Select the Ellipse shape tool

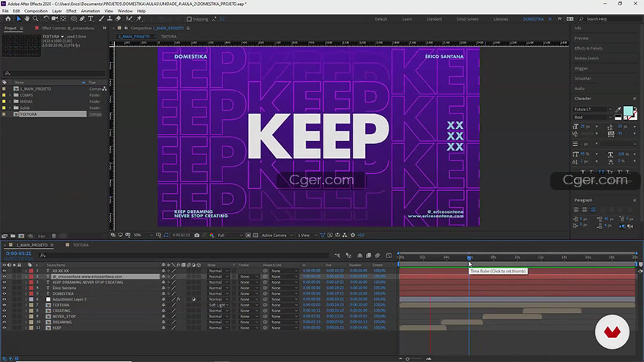[x=73, y=19]
